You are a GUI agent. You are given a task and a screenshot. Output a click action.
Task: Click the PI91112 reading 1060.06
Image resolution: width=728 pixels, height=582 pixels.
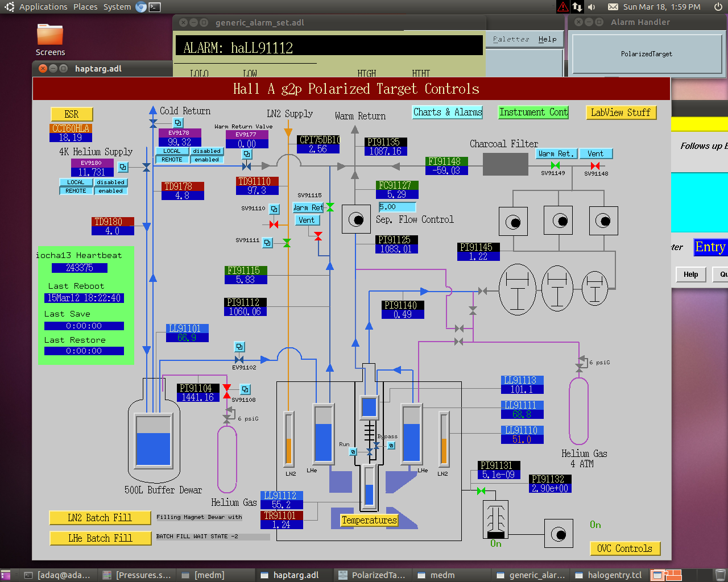(245, 311)
